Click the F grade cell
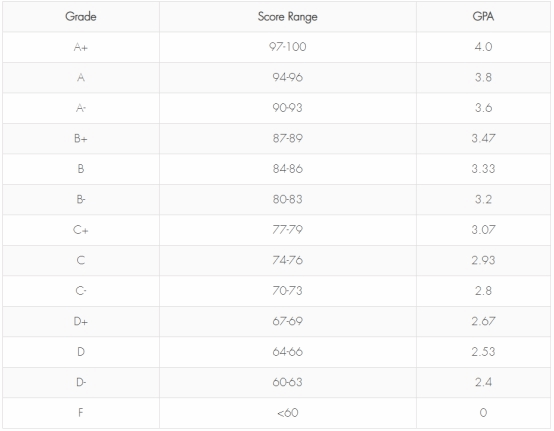The image size is (554, 431). [81, 413]
